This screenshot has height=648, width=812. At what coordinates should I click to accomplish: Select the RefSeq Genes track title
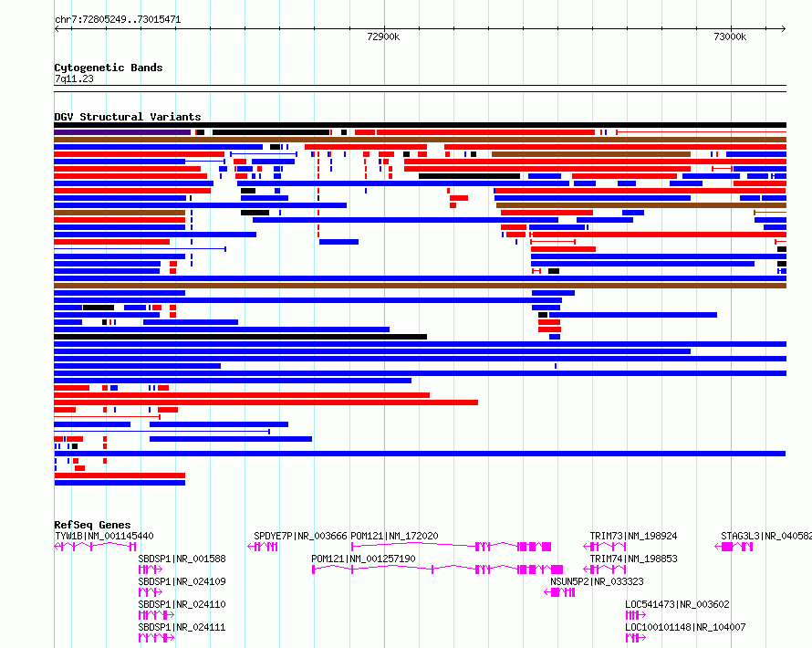(92, 525)
